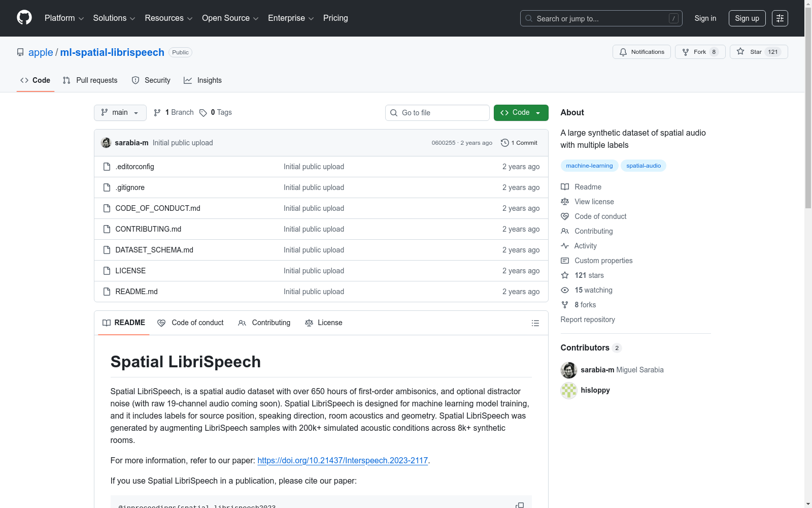
Task: Open the 0 Tags link
Action: click(216, 112)
